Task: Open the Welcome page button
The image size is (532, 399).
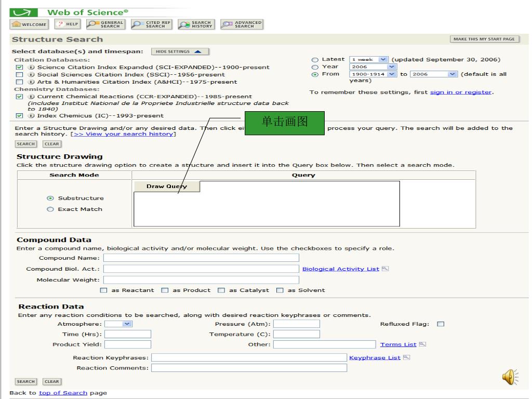Action: click(29, 24)
